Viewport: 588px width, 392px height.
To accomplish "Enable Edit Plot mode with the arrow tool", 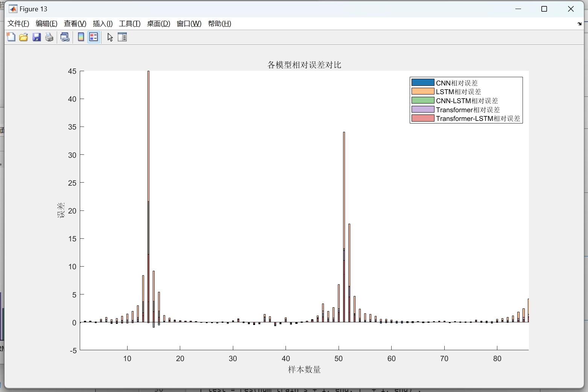I will click(x=109, y=37).
